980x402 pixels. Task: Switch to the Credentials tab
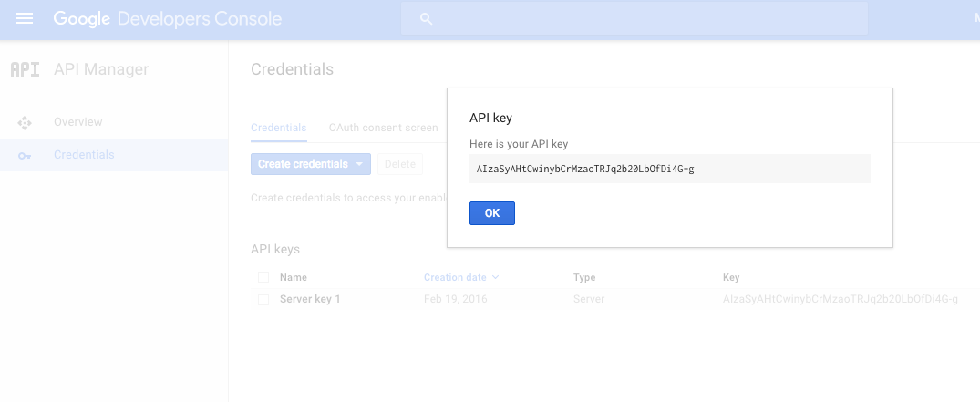279,128
